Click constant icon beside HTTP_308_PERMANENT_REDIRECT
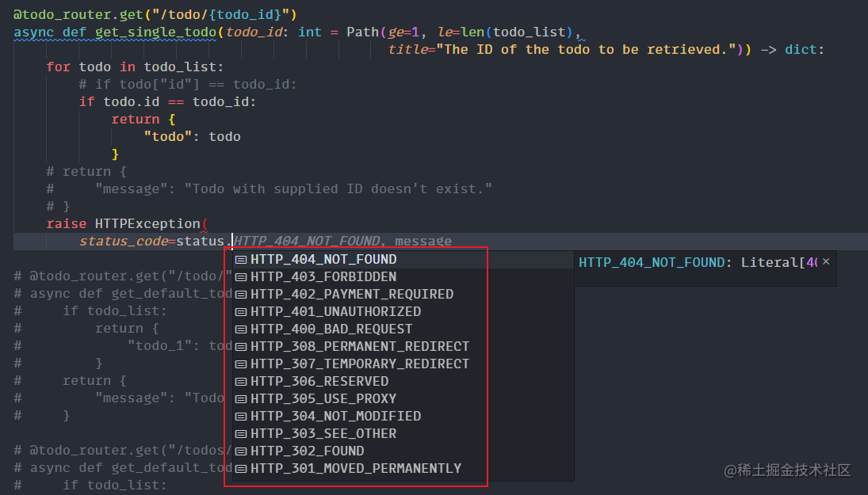The image size is (868, 495). coord(241,347)
